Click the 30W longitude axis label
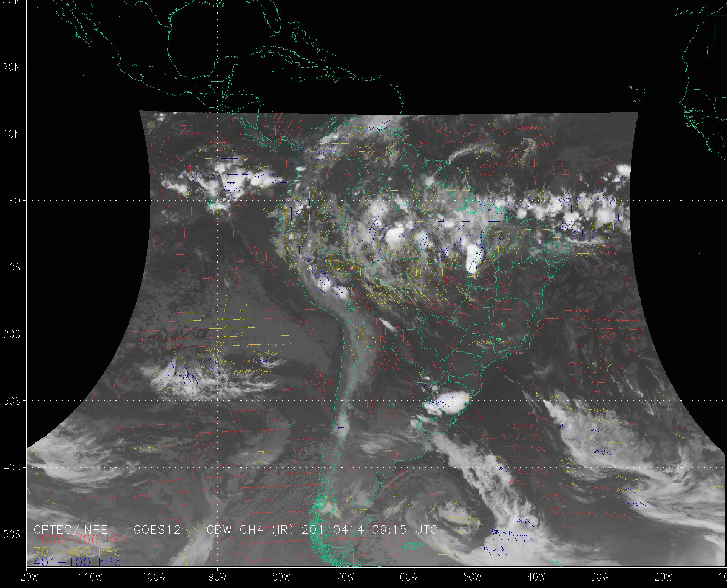This screenshot has width=727, height=588. click(x=600, y=577)
